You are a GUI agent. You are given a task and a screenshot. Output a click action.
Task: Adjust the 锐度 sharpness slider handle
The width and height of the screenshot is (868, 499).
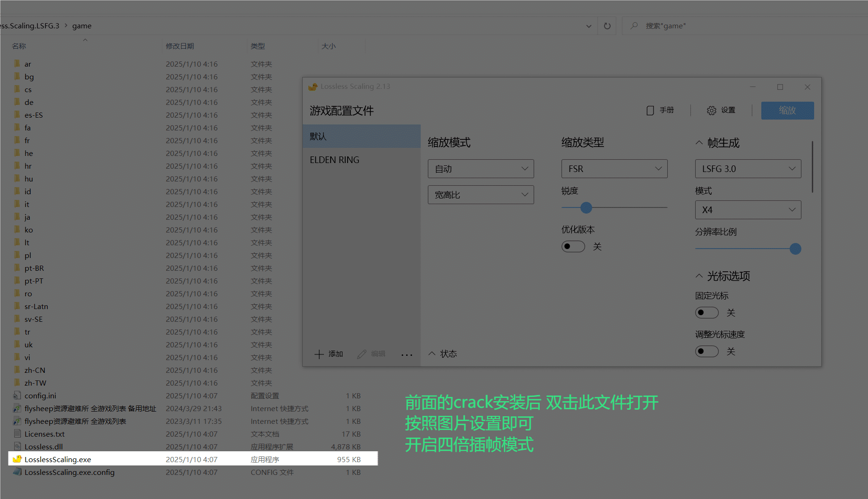coord(586,207)
